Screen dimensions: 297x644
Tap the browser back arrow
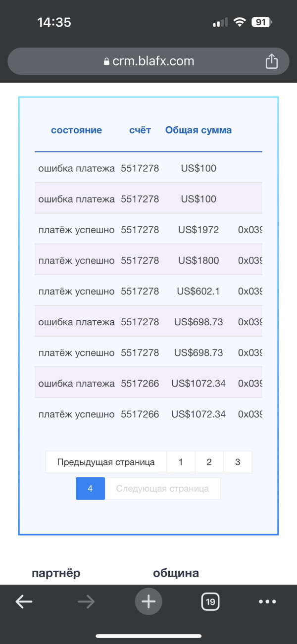[x=24, y=601]
